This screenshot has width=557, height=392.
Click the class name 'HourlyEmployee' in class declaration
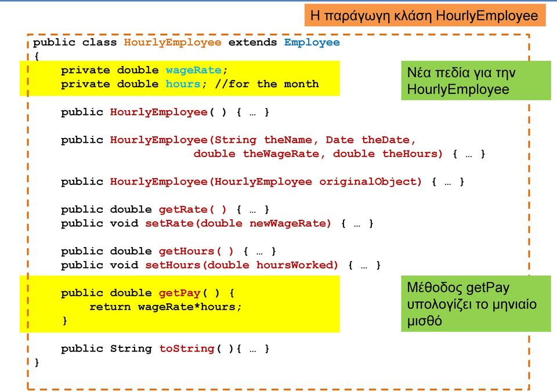coord(173,42)
